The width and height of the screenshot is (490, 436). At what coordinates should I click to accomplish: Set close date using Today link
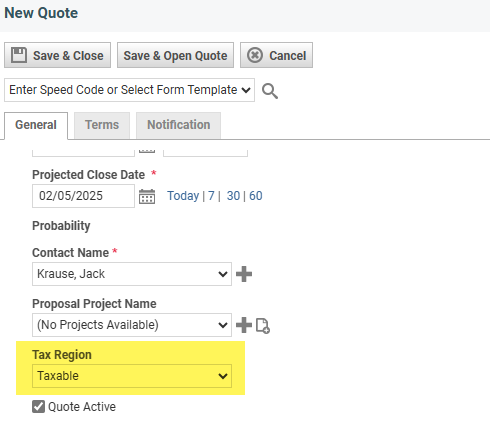(183, 196)
